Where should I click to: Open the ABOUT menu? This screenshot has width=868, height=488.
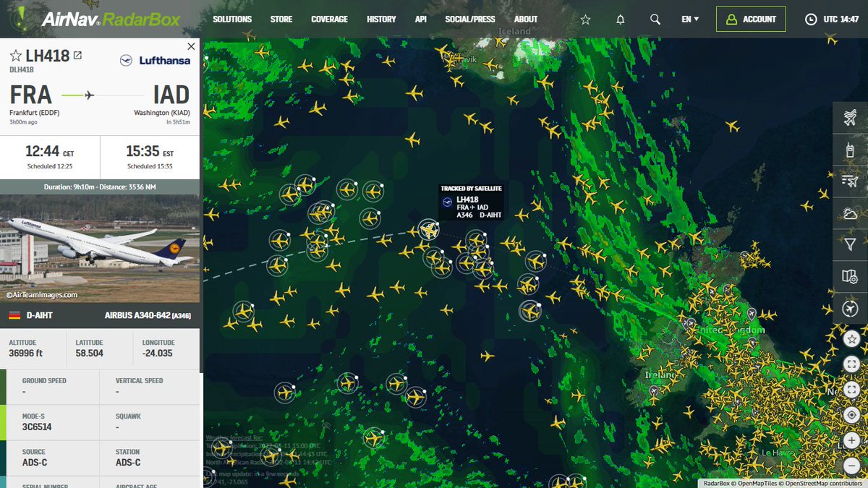pyautogui.click(x=526, y=20)
